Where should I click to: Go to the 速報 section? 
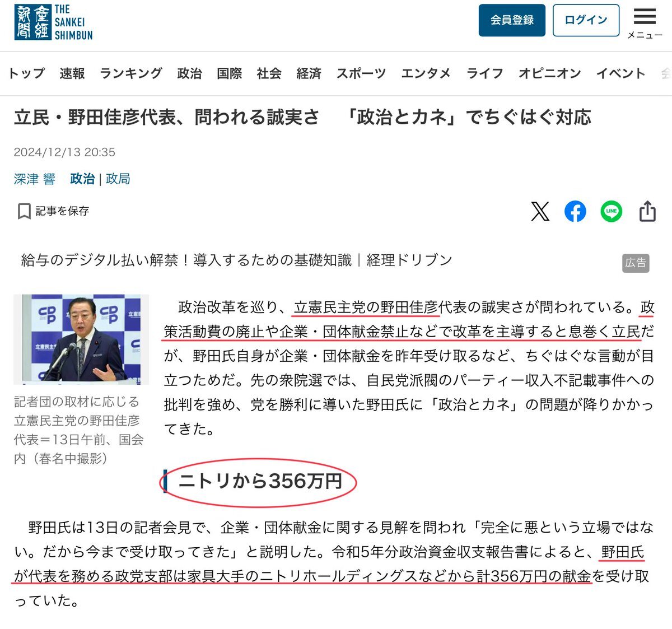tap(72, 73)
